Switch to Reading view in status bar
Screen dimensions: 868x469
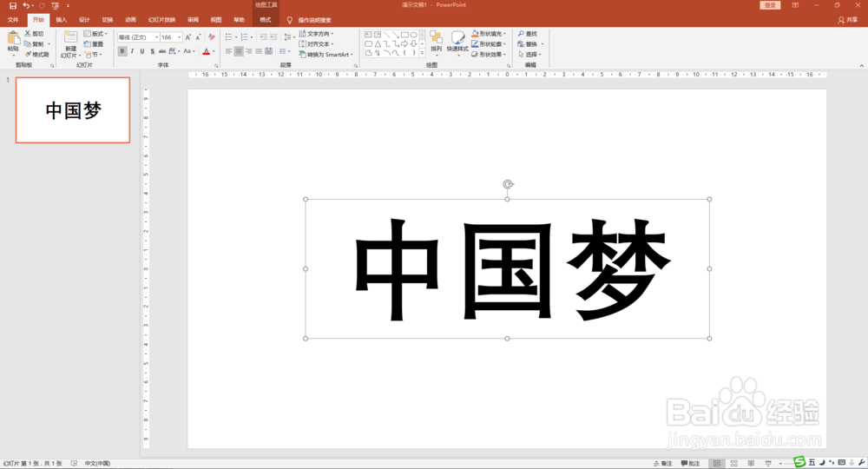[x=751, y=463]
